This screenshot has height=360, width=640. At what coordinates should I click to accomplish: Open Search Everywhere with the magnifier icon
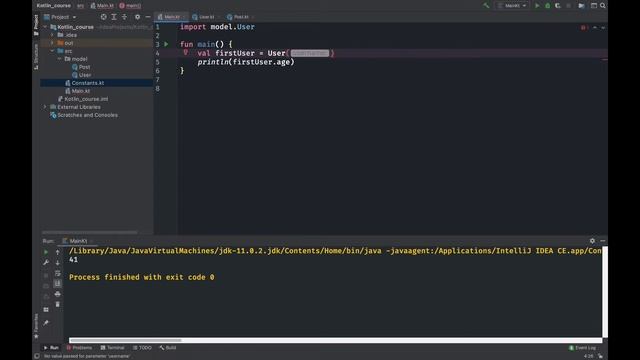click(603, 6)
